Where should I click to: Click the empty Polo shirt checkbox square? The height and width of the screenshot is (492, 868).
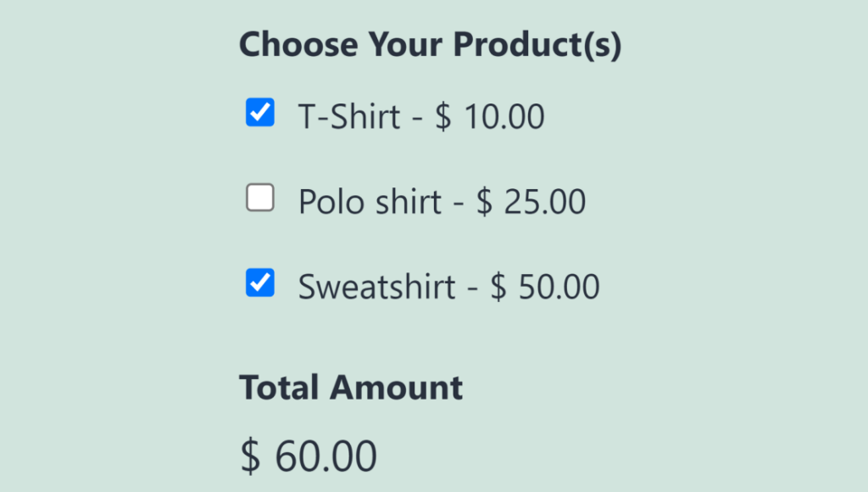click(259, 197)
